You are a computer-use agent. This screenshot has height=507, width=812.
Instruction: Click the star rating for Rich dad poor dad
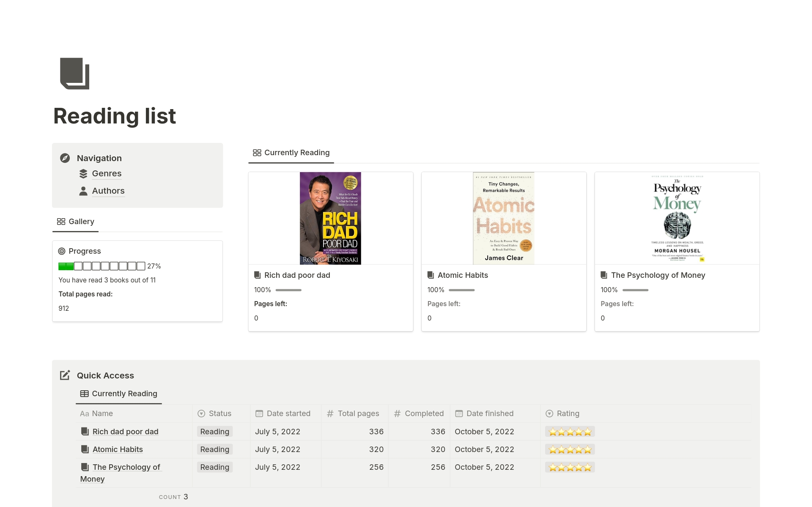570,432
